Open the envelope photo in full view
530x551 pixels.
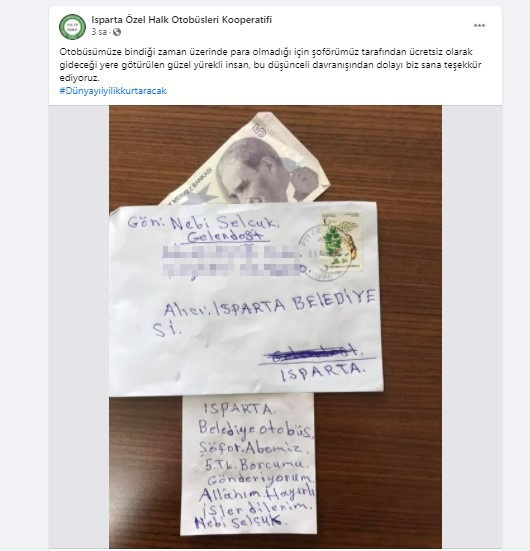pos(275,327)
